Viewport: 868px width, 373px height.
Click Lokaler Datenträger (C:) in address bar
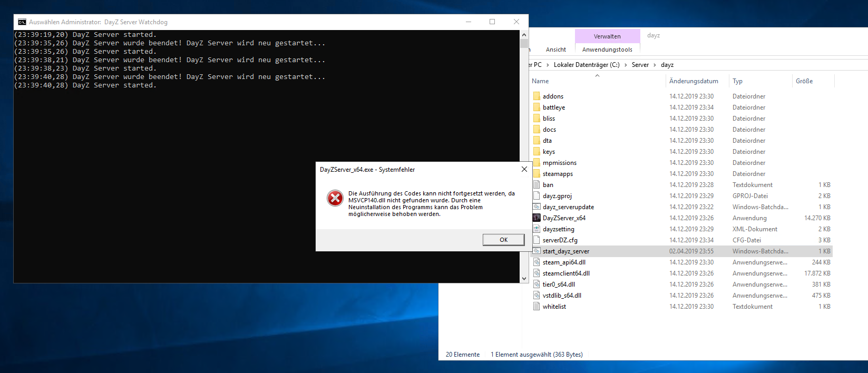click(x=587, y=65)
